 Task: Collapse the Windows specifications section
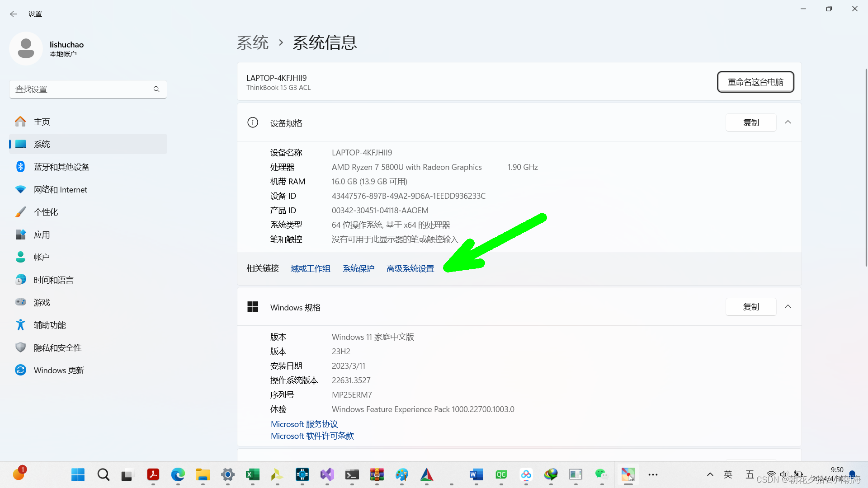click(x=788, y=307)
